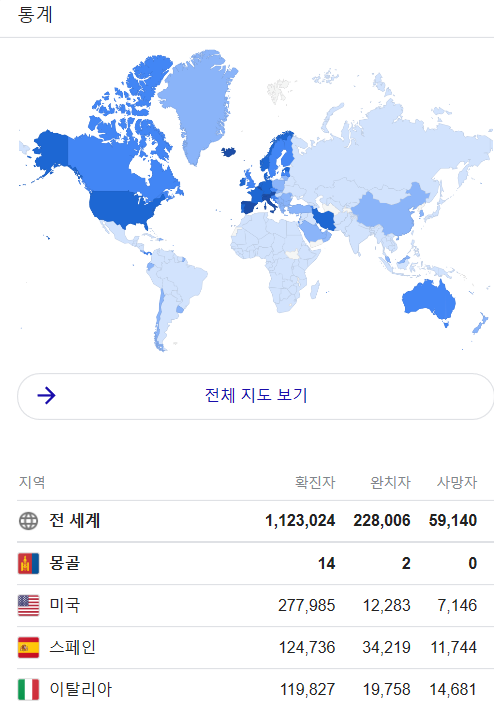This screenshot has width=498, height=708.
Task: Open the 미국 country row
Action: [x=256, y=606]
